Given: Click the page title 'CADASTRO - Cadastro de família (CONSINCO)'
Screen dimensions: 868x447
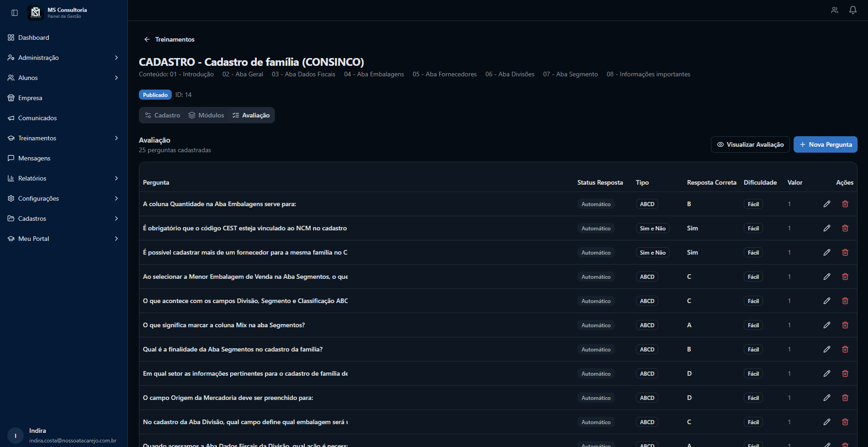Looking at the screenshot, I should tap(252, 62).
